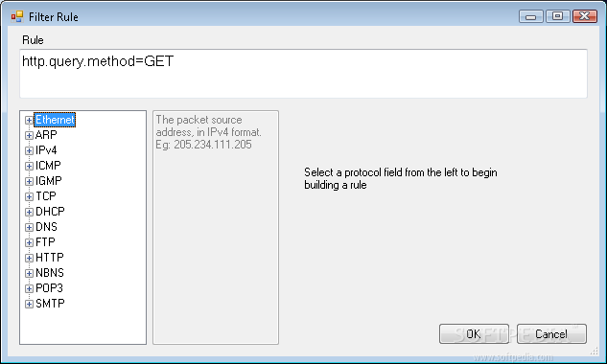Select the POP3 tree item
Viewport: 607px width, 364px height.
pyautogui.click(x=49, y=288)
